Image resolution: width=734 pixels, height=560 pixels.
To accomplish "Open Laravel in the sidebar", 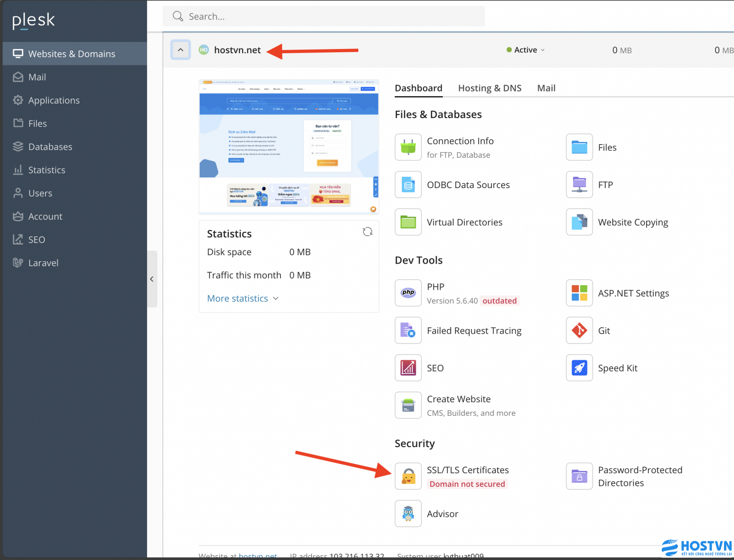I will pyautogui.click(x=75, y=263).
